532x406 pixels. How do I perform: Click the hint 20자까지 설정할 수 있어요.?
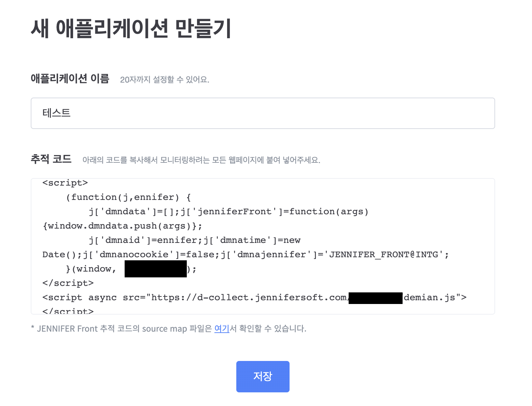165,79
